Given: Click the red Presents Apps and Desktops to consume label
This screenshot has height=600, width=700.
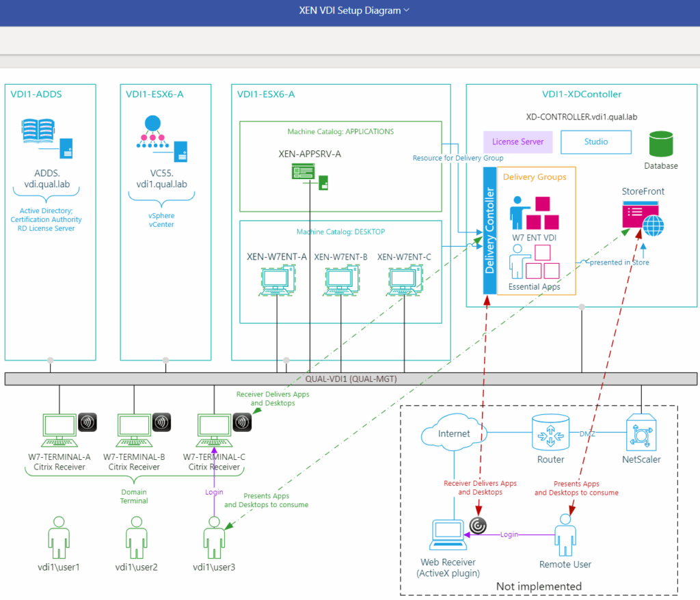Looking at the screenshot, I should point(576,489).
